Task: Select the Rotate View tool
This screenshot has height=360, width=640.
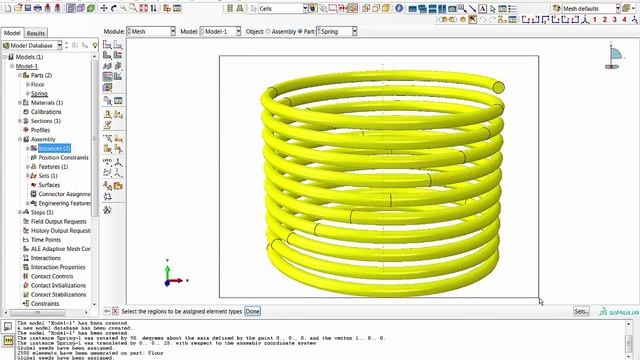Action: click(x=113, y=8)
